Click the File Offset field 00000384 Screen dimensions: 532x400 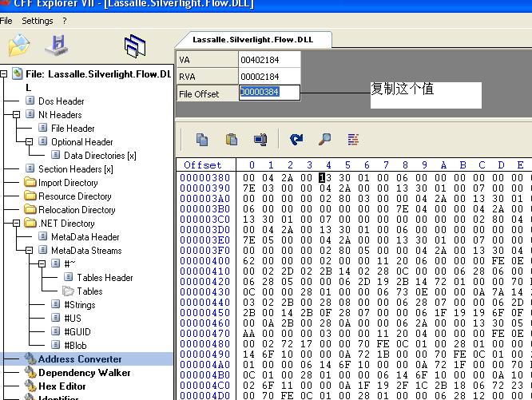269,93
